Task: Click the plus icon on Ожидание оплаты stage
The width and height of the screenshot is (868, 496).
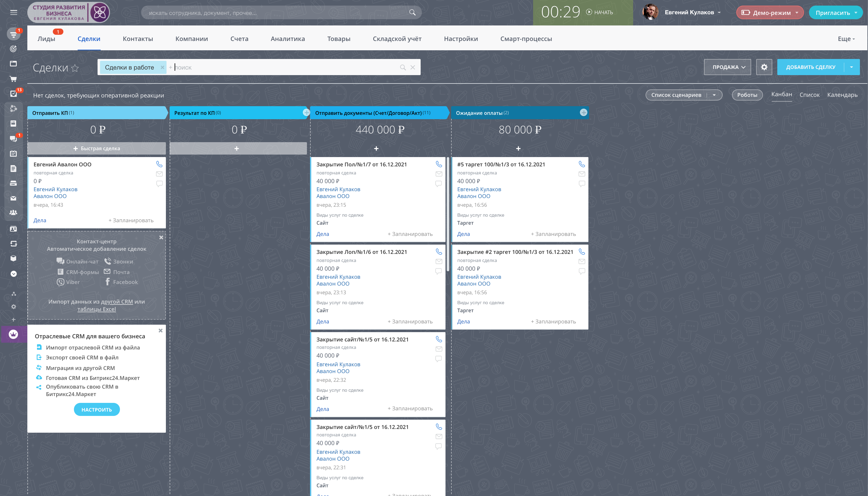Action: (x=583, y=112)
